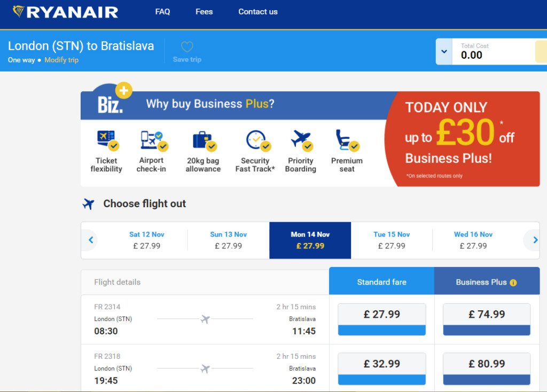Image resolution: width=547 pixels, height=392 pixels.
Task: Show earlier dates with left arrow
Action: tap(91, 240)
